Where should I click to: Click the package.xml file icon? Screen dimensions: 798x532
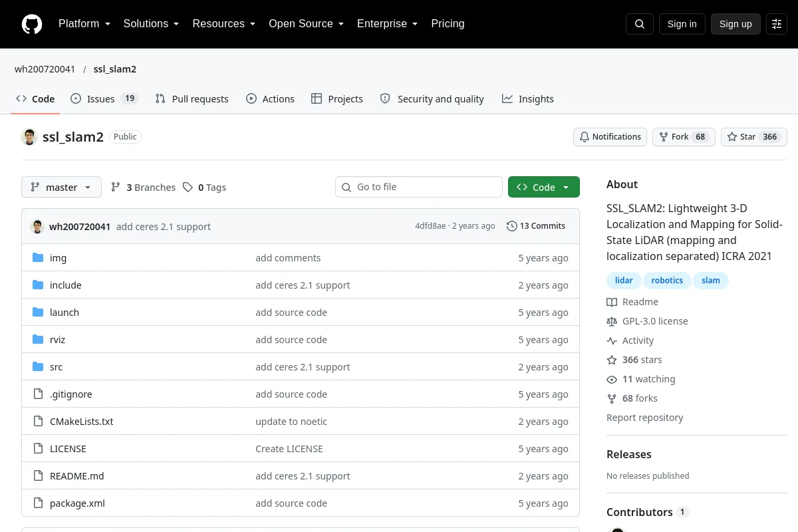click(x=38, y=503)
